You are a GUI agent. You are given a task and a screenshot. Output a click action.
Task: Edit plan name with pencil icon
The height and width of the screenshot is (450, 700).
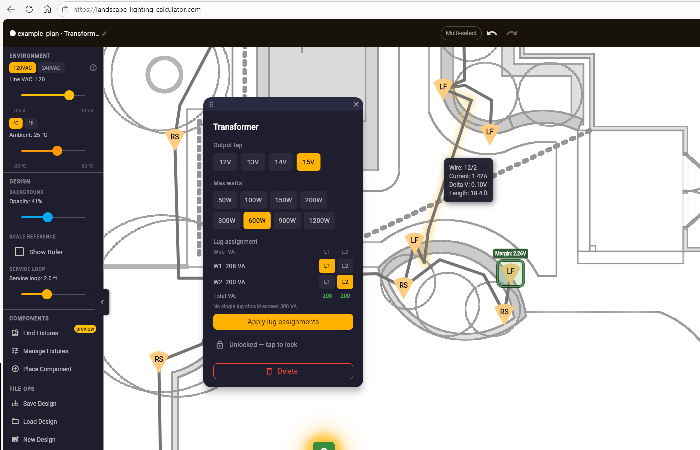tap(104, 33)
